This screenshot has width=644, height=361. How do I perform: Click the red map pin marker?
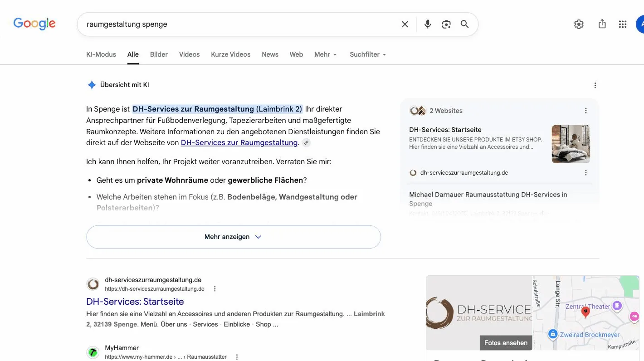585,312
